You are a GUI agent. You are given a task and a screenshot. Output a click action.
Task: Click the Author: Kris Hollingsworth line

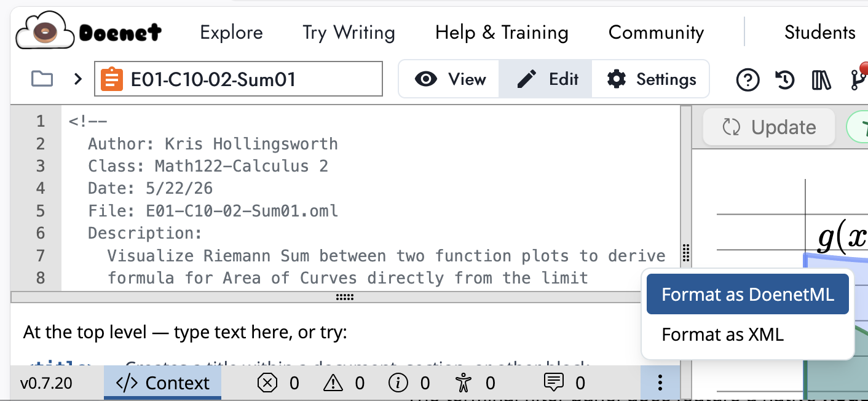tap(213, 144)
